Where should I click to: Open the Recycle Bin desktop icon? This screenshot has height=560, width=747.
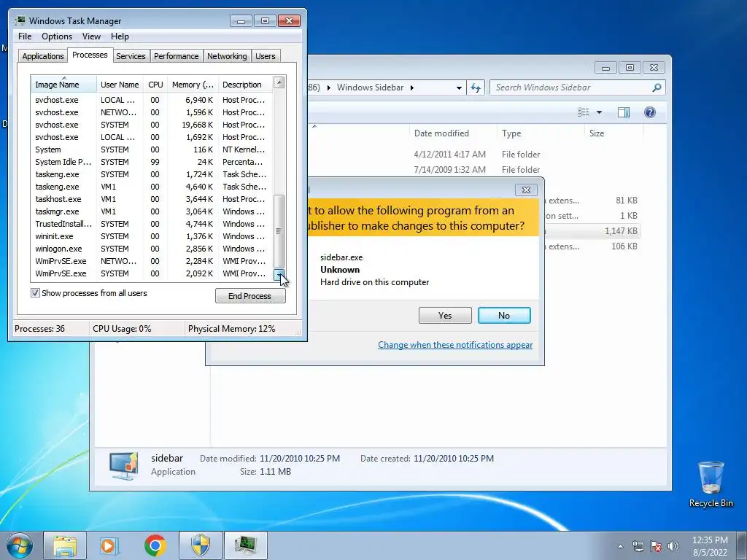click(711, 484)
